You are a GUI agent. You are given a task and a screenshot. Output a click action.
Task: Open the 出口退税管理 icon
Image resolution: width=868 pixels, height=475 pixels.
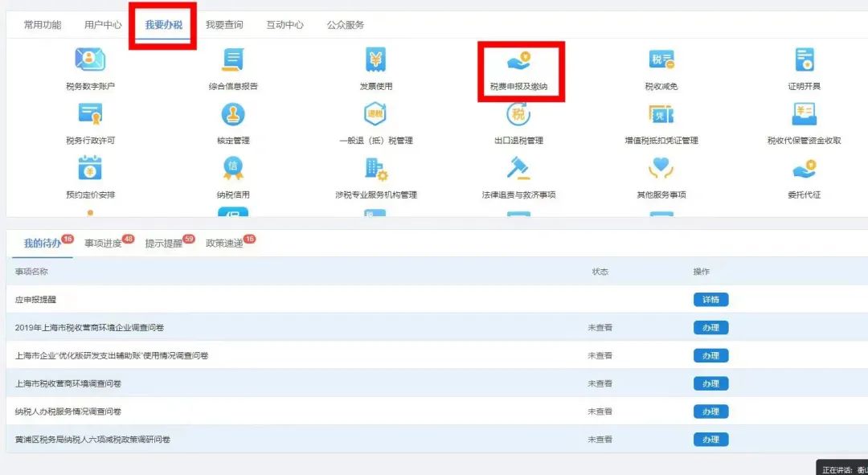point(518,116)
